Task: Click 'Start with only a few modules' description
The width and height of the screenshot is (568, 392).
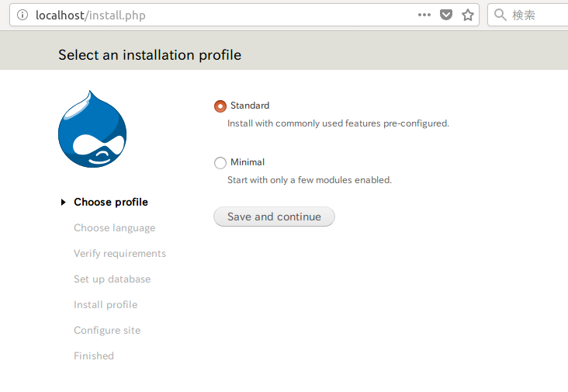Action: (x=310, y=180)
